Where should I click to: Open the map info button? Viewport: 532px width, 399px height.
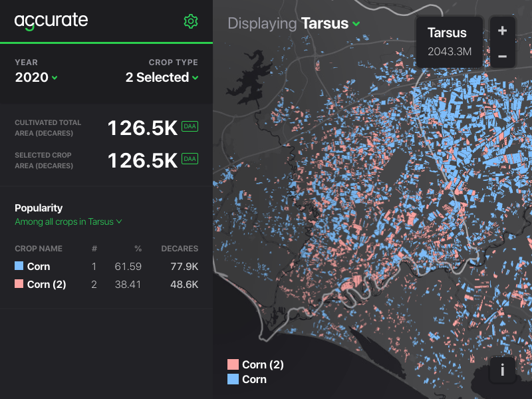(x=502, y=370)
